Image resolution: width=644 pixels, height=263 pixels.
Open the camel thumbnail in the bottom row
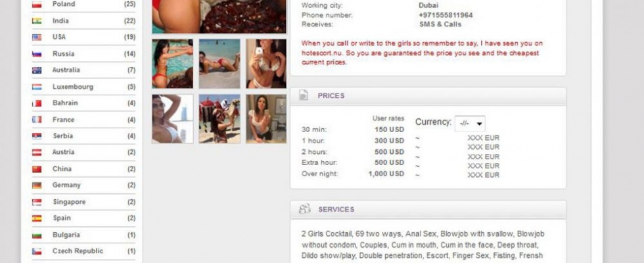[x=219, y=119]
